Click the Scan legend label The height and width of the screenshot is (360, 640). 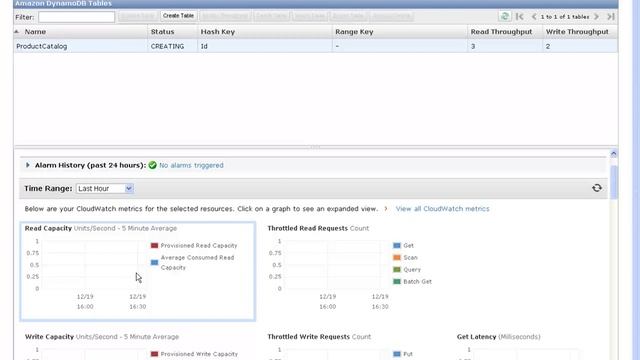[x=411, y=258]
